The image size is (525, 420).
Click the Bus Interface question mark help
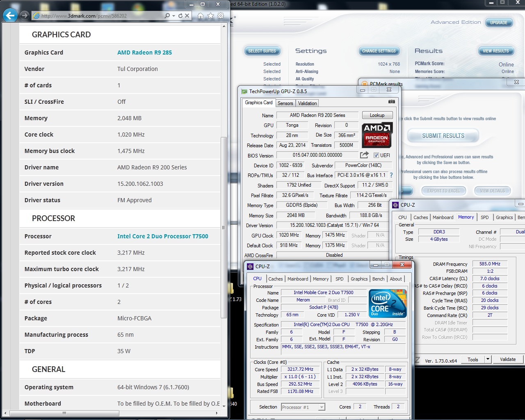(391, 175)
